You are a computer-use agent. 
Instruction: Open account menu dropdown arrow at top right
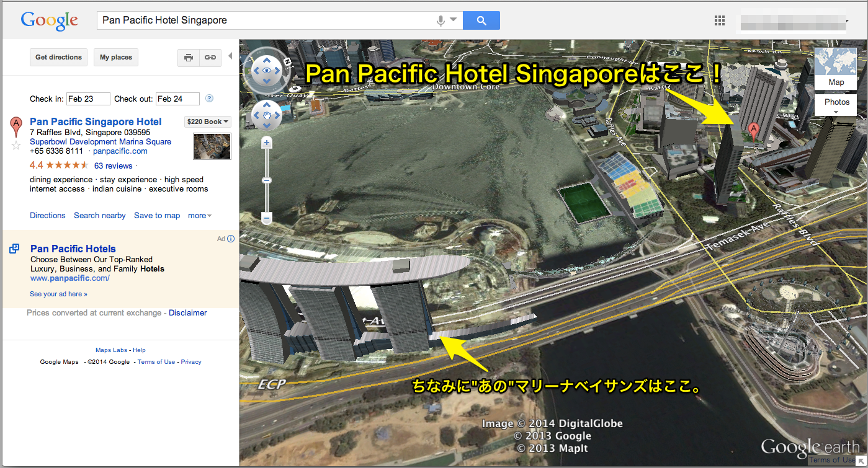[x=847, y=21]
